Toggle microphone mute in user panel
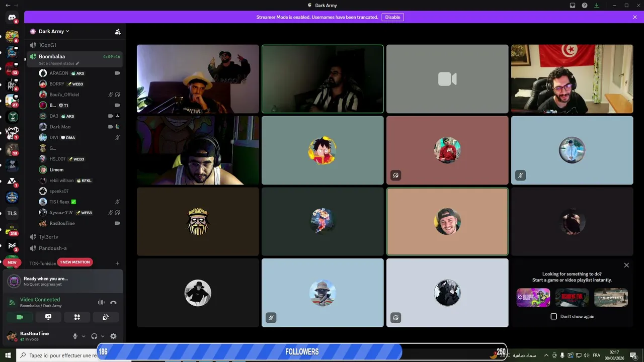 (x=75, y=336)
